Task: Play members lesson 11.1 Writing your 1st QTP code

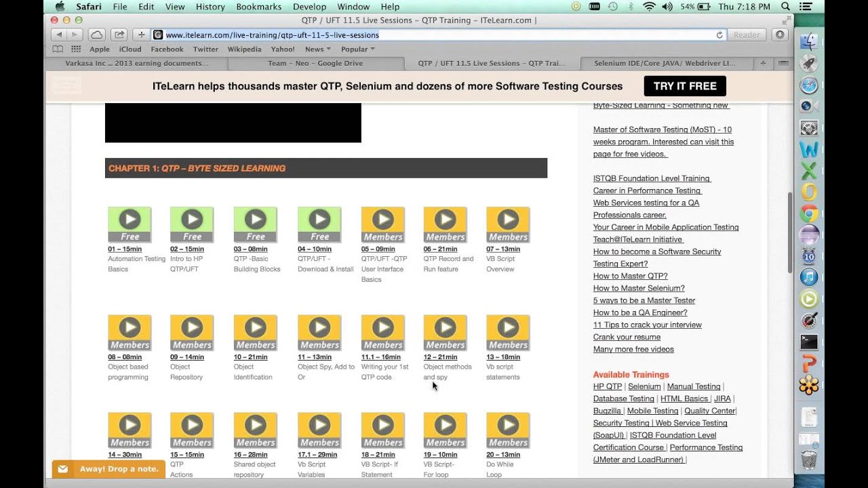Action: coord(383,332)
